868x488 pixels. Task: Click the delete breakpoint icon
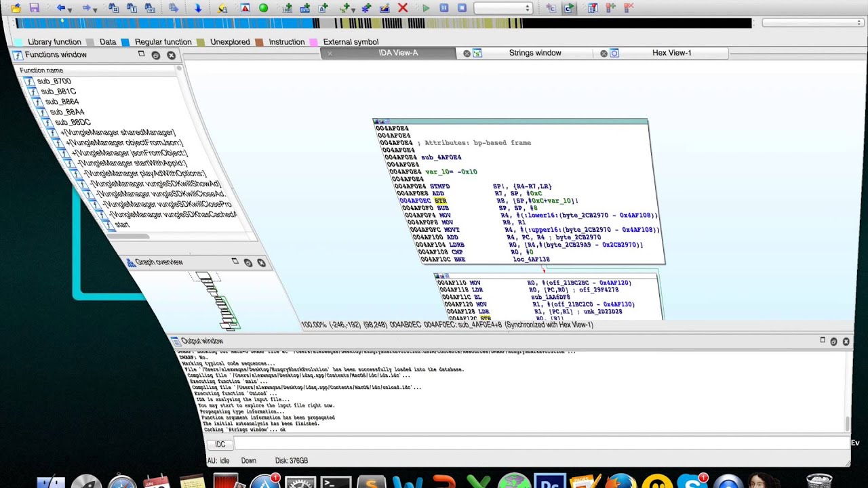point(629,8)
